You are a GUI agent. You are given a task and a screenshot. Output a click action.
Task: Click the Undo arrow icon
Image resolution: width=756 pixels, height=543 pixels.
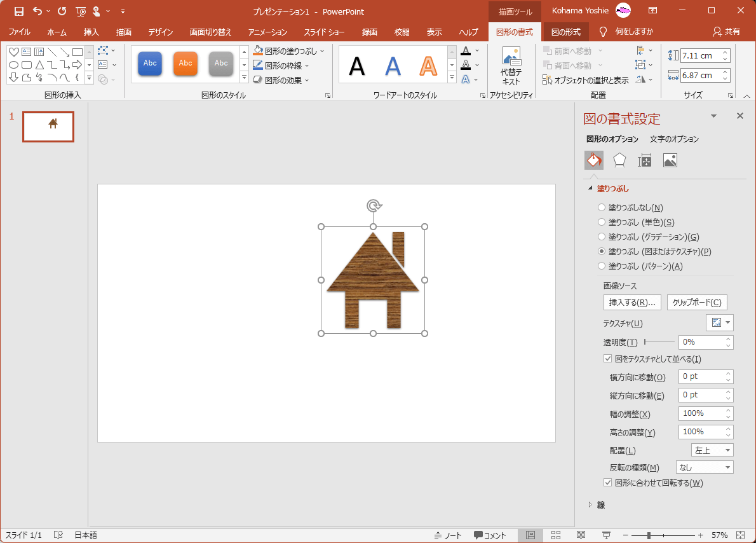37,11
